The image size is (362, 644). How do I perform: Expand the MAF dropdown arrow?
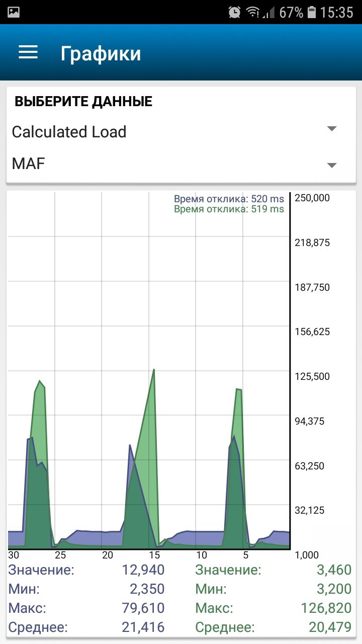pyautogui.click(x=331, y=165)
